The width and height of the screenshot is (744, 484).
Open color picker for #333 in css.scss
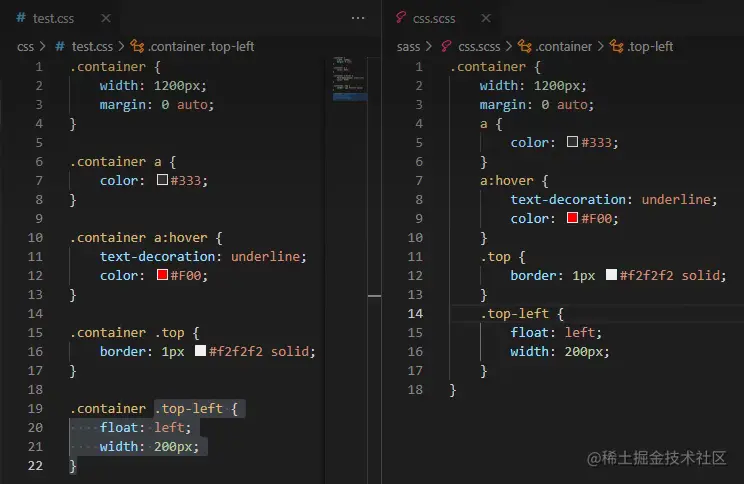coord(572,142)
